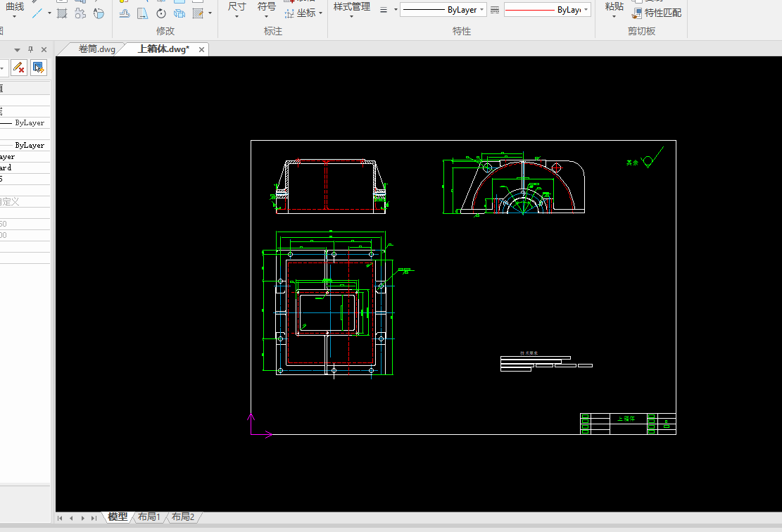Open the black ByLayer linetype dropdown
The width and height of the screenshot is (782, 532).
482,10
